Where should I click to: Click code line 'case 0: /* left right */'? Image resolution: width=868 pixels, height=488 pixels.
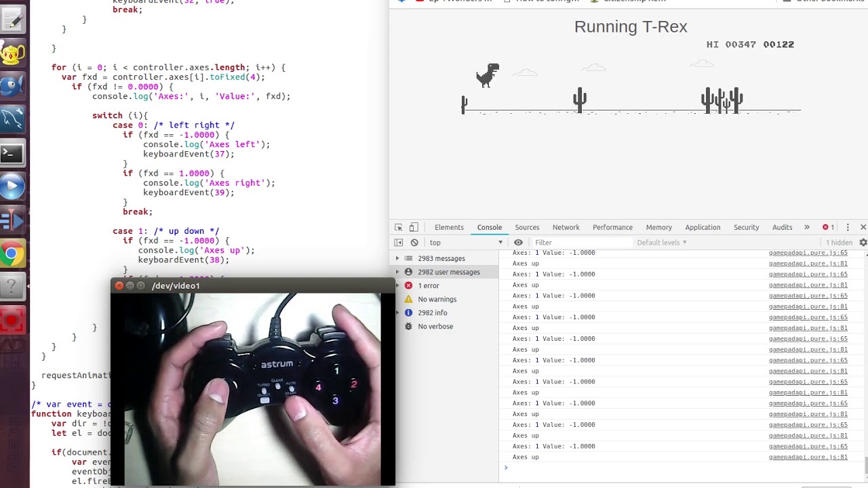click(174, 125)
